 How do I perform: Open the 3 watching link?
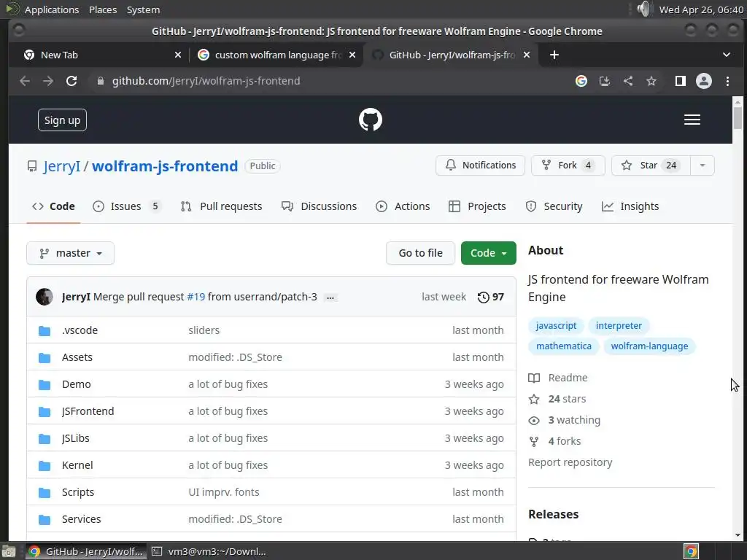(x=565, y=420)
